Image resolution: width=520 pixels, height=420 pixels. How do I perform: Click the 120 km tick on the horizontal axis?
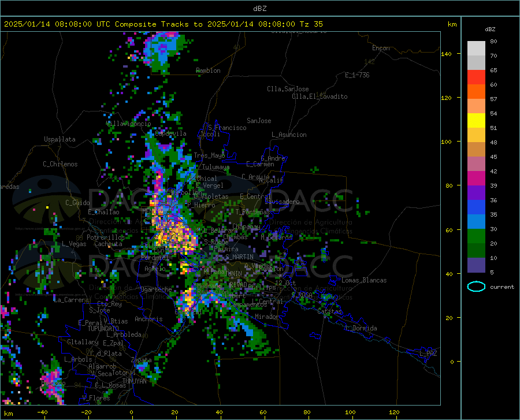pos(394,412)
